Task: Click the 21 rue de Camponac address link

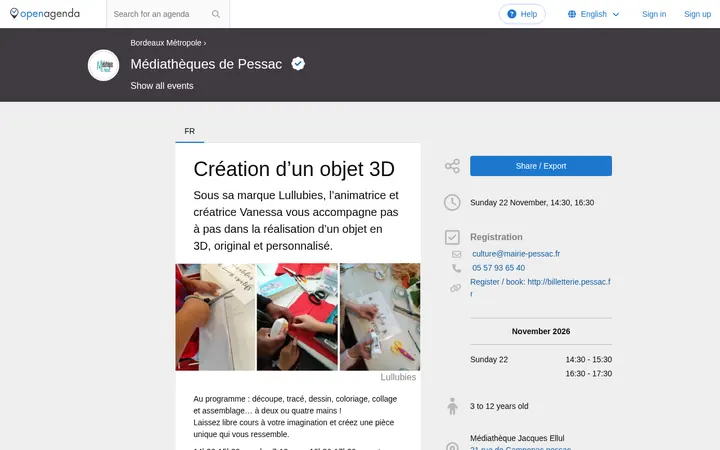Action: coord(521,448)
